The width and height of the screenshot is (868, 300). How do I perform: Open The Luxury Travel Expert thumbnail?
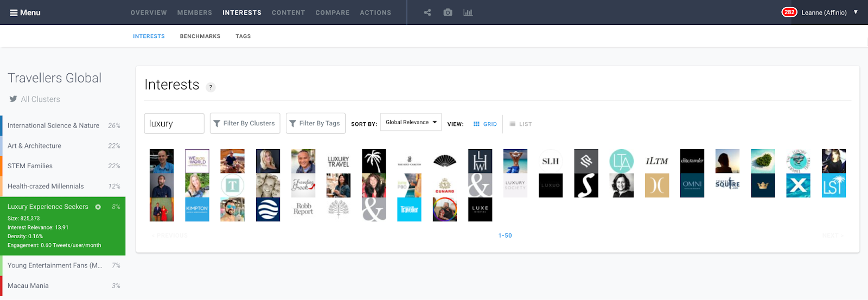(798, 161)
